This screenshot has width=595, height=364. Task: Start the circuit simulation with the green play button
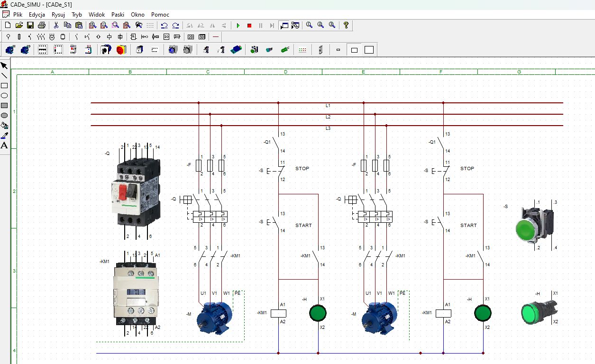(x=238, y=26)
